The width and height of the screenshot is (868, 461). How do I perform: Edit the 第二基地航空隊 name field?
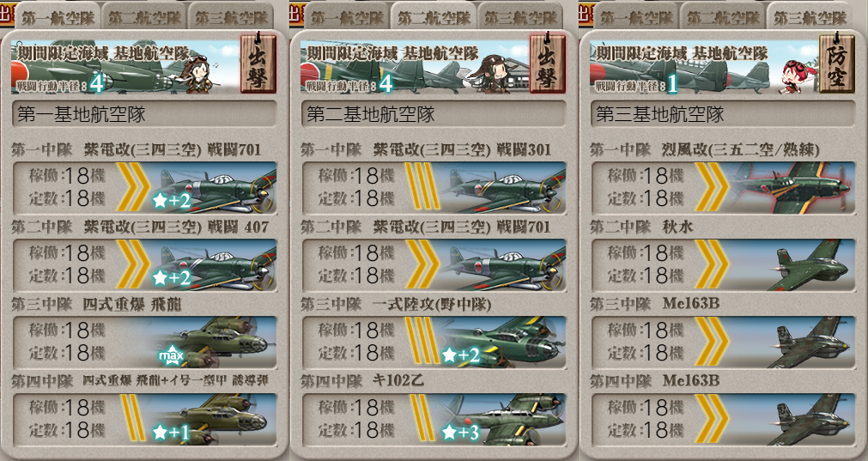pyautogui.click(x=434, y=114)
